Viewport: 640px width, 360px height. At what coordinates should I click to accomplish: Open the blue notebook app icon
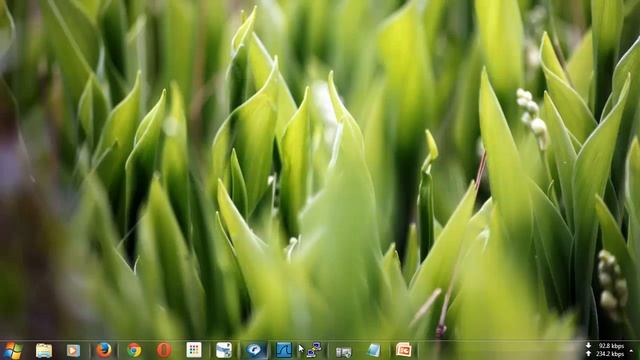[373, 350]
